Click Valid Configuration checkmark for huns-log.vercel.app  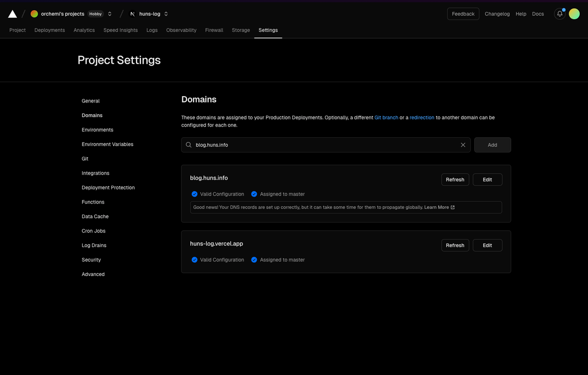195,260
